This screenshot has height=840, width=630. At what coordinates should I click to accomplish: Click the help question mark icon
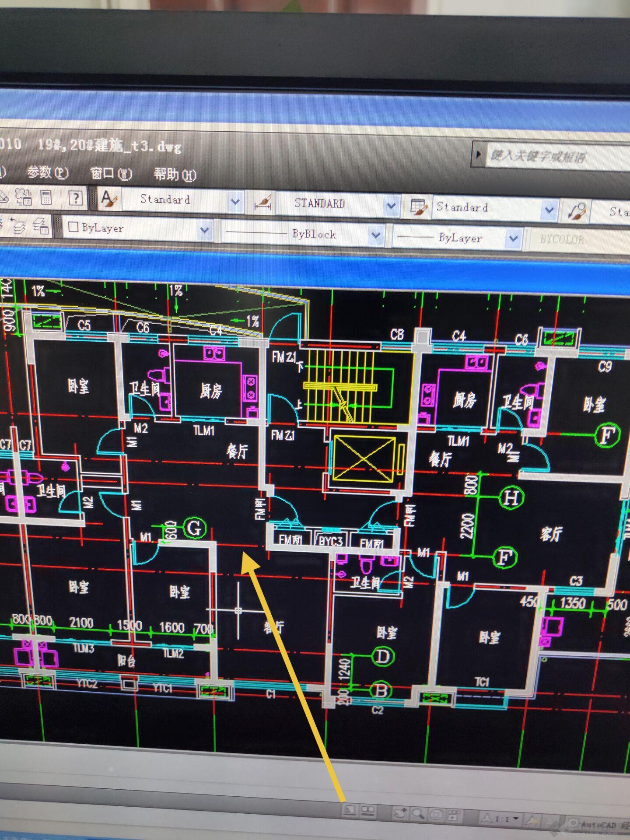[76, 198]
